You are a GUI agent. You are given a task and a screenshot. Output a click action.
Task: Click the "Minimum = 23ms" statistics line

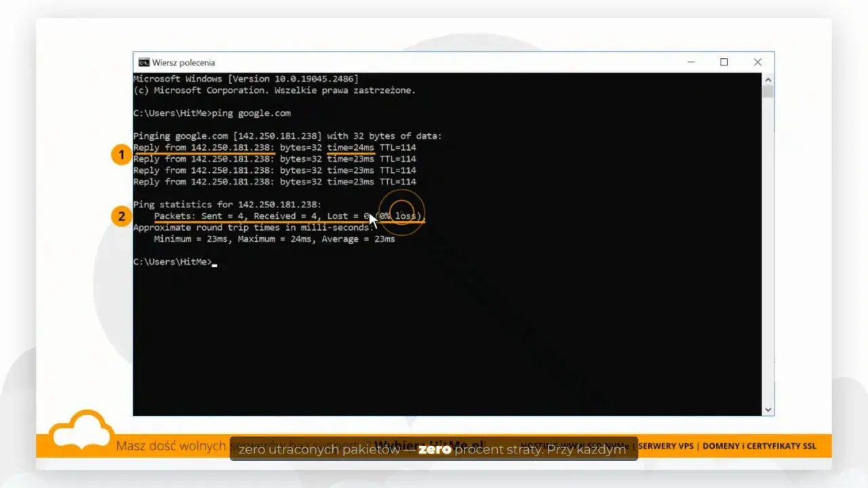tap(275, 239)
